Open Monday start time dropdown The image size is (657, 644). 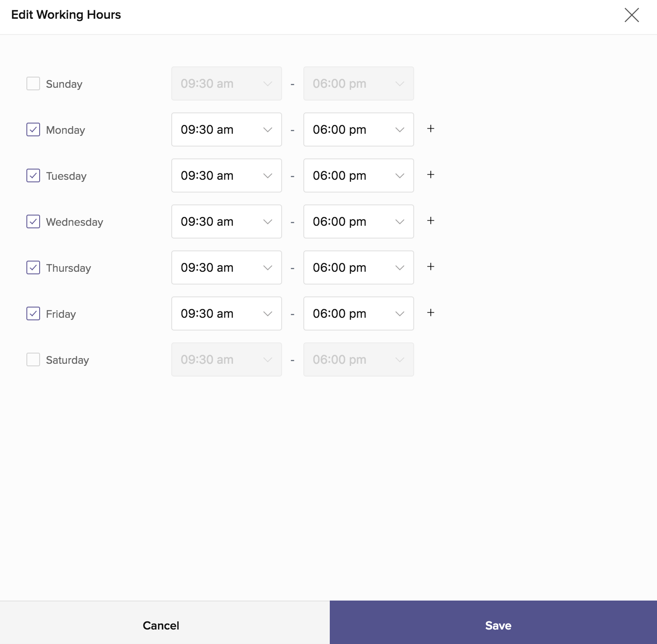click(x=227, y=129)
